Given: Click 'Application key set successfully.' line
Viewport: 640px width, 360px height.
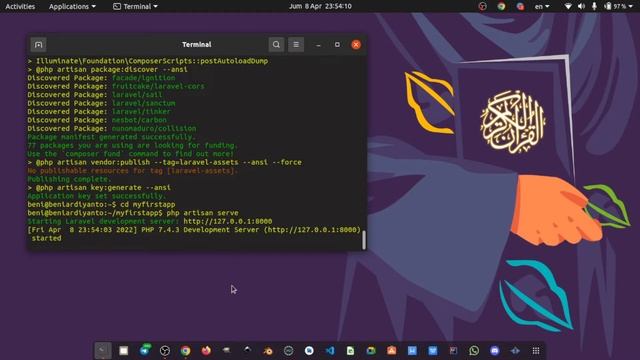Looking at the screenshot, I should (x=97, y=196).
